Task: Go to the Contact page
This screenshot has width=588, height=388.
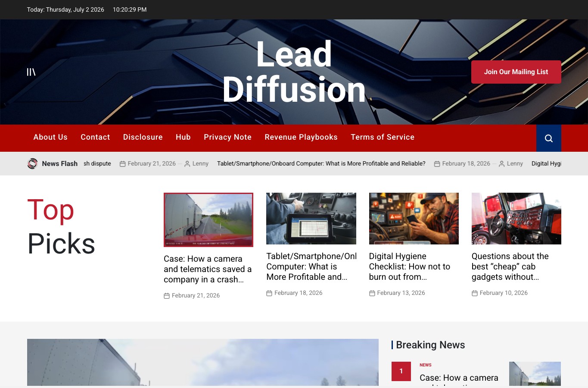Action: [x=95, y=137]
